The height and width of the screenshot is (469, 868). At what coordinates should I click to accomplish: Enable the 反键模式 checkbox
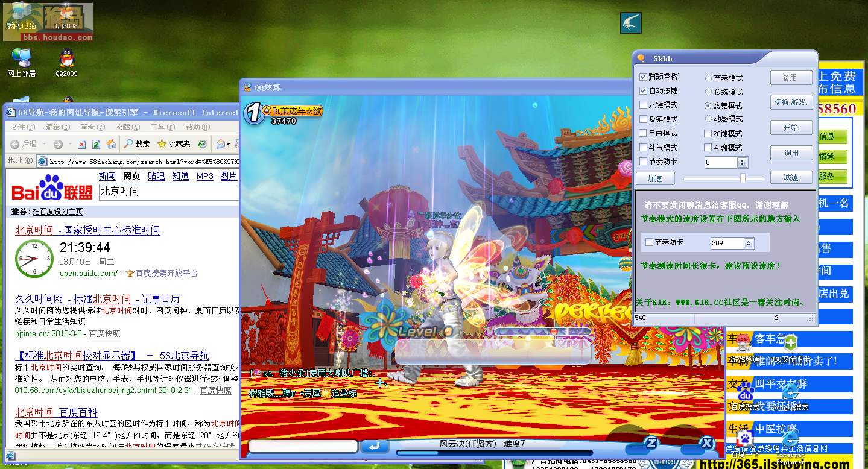click(x=644, y=119)
